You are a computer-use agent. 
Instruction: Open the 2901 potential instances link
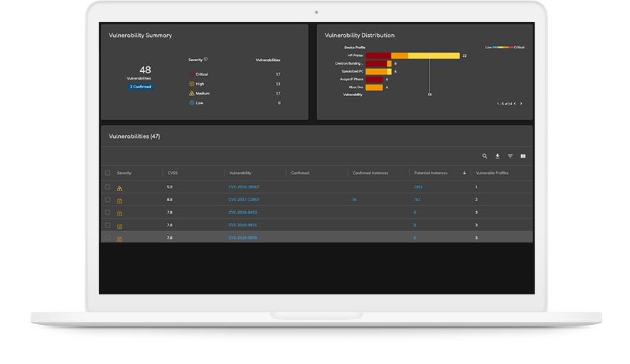point(417,187)
